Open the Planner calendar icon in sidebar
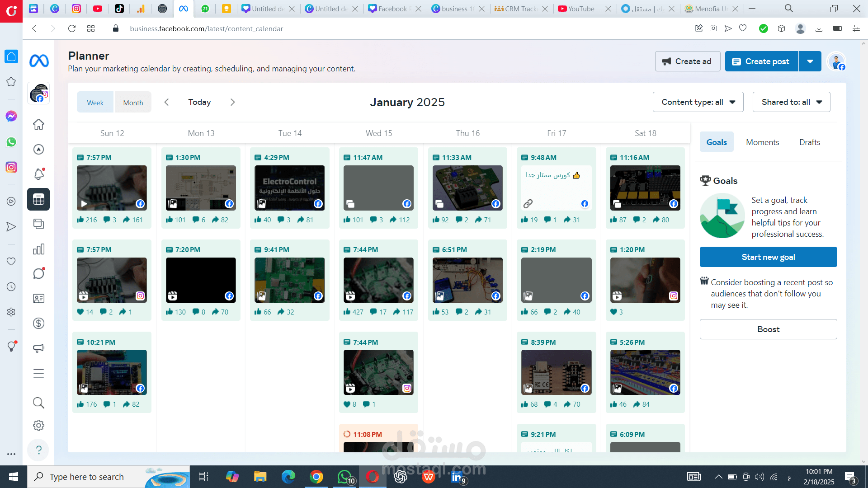The width and height of the screenshot is (868, 488). pyautogui.click(x=38, y=199)
